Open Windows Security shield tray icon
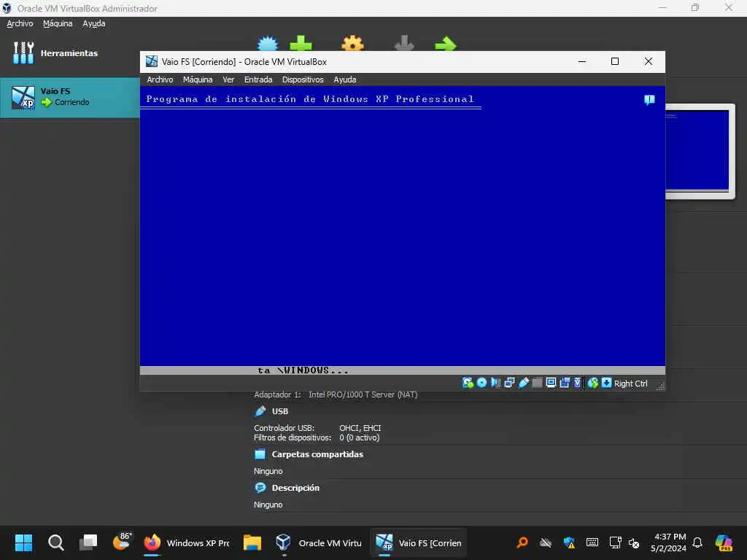 569,542
